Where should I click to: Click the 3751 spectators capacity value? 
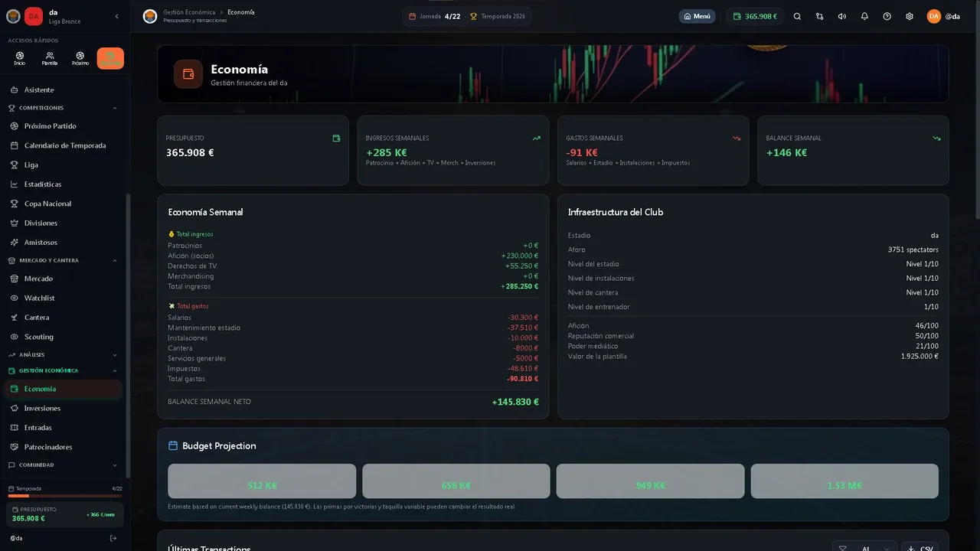point(913,249)
